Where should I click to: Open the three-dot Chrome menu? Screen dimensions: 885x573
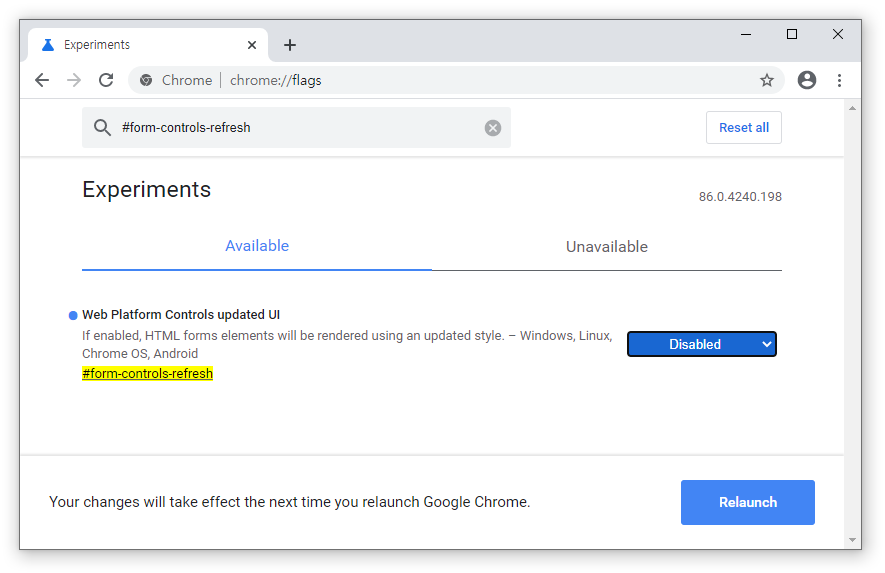point(839,80)
